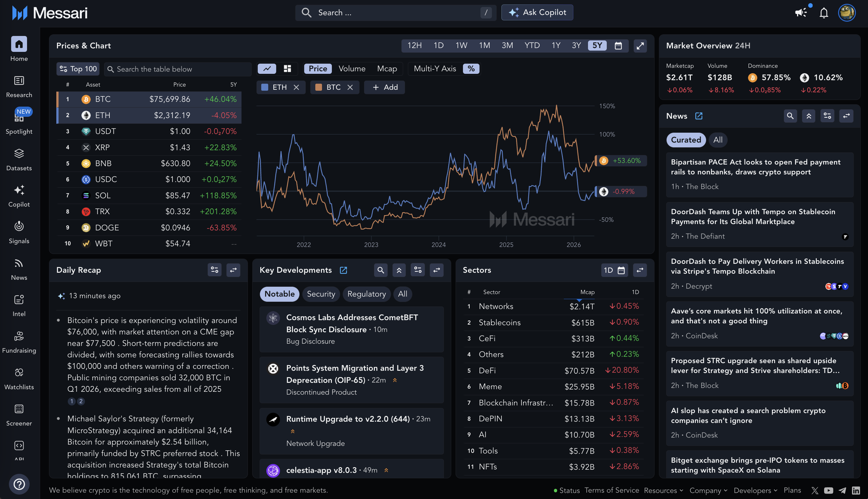Collapse the News panel items

808,116
